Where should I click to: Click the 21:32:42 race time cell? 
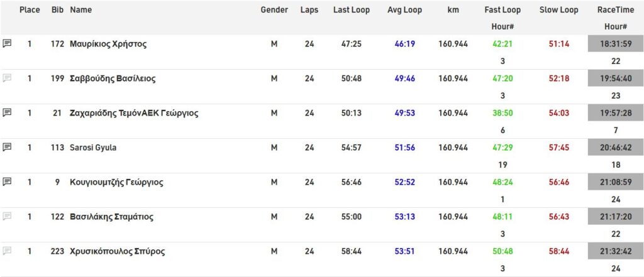tap(616, 251)
